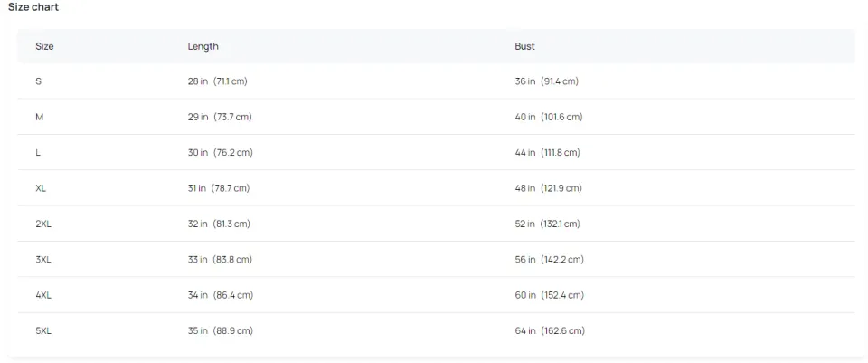
Task: Click the 35 in (88.9 cm) length value
Action: click(x=220, y=331)
